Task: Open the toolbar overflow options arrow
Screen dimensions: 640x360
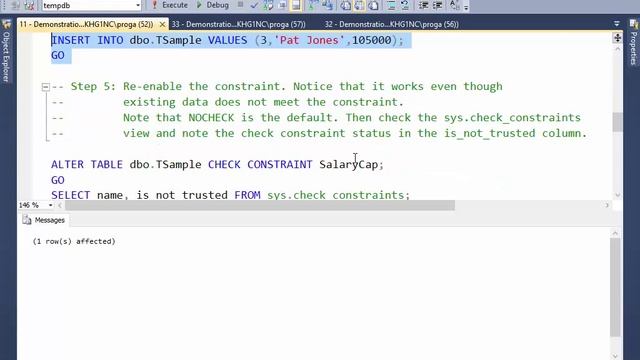Action: point(466,7)
